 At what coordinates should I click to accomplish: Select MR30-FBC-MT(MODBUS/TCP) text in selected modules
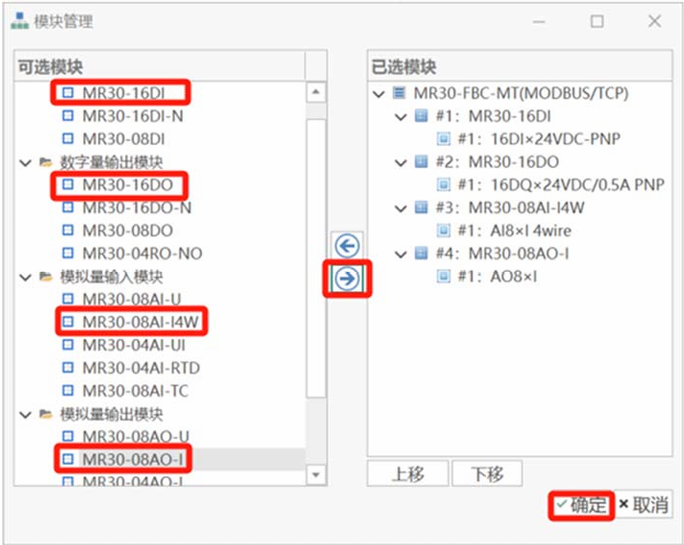pos(521,93)
